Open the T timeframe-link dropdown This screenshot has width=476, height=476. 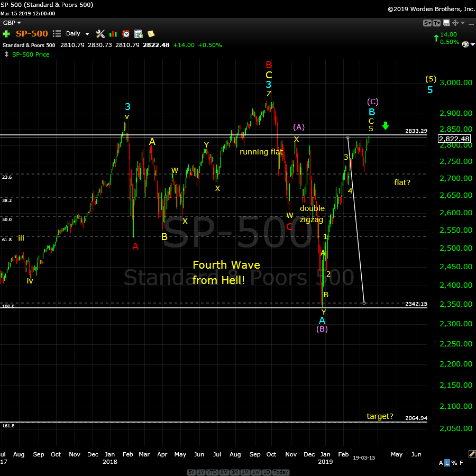point(436,23)
